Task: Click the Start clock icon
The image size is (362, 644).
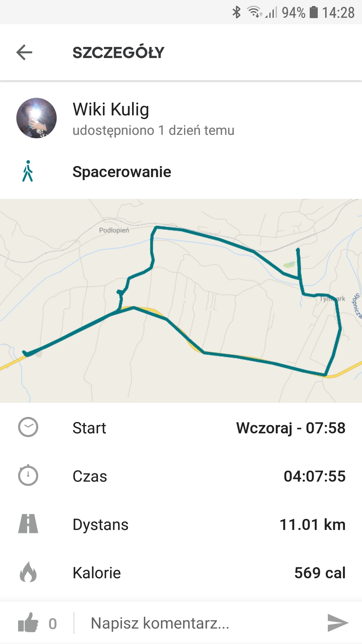Action: [x=28, y=427]
